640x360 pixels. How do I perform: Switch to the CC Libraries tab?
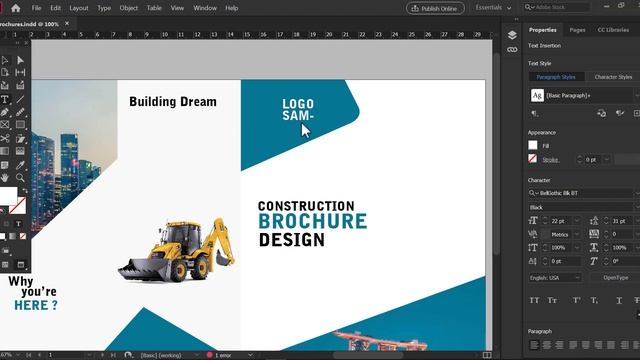coord(613,30)
